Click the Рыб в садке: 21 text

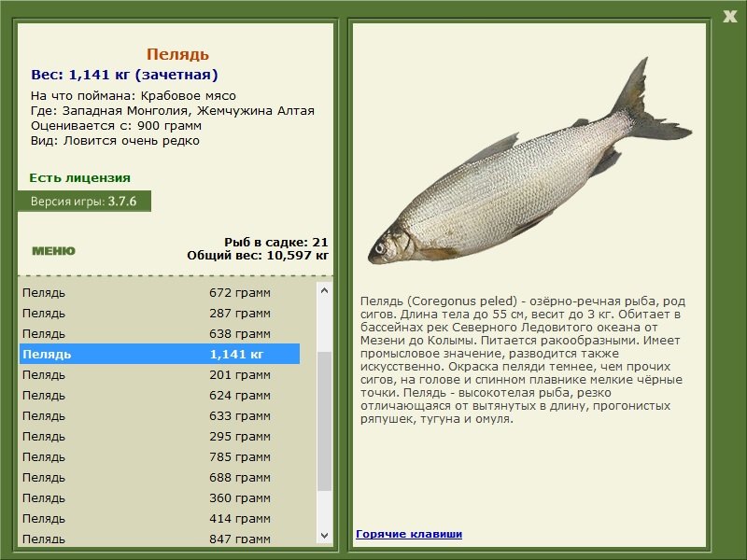(276, 242)
